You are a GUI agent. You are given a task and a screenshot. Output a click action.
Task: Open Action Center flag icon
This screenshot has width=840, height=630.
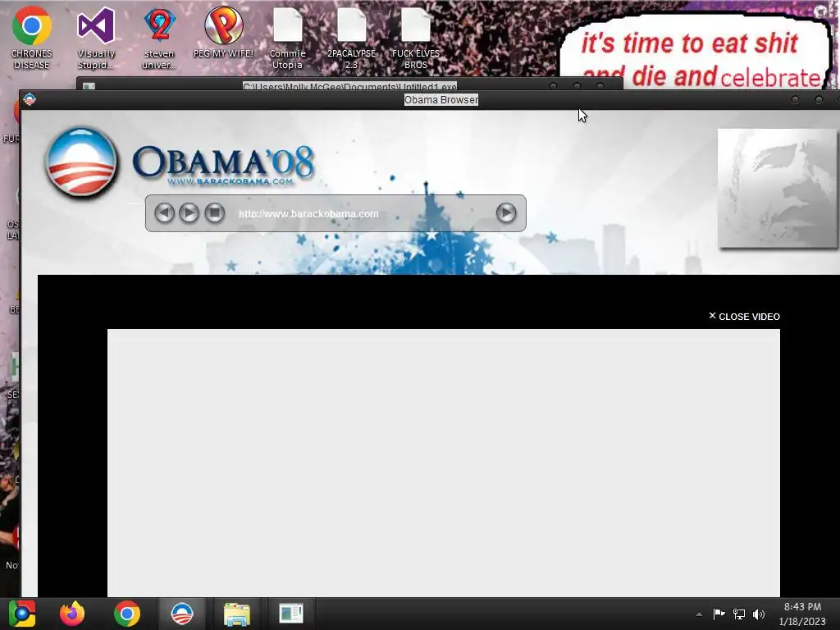coord(719,614)
